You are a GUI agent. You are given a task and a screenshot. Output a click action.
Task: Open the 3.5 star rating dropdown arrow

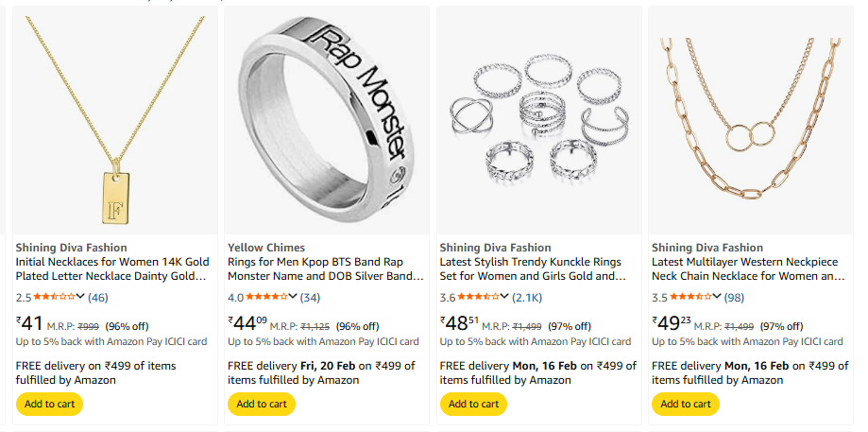coord(718,298)
